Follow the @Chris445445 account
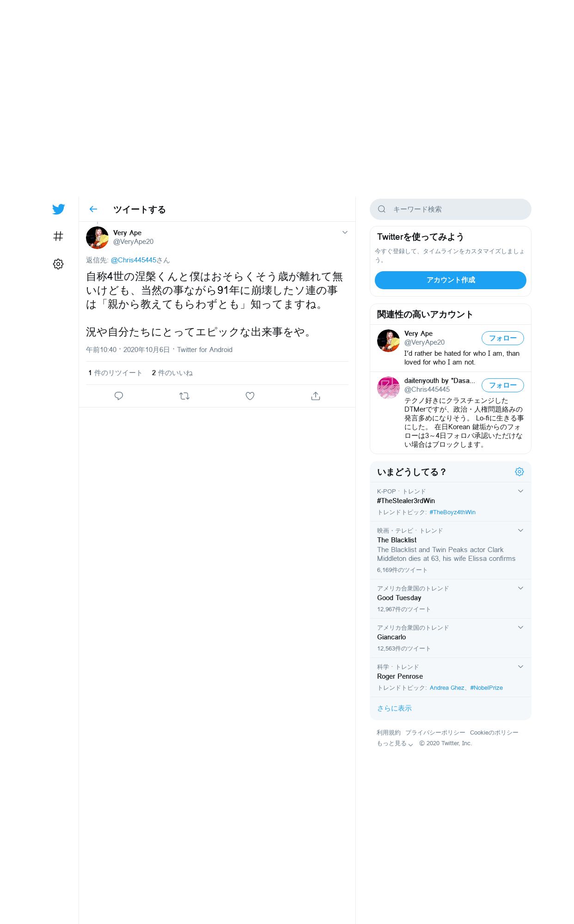The image size is (574, 924). (x=503, y=385)
